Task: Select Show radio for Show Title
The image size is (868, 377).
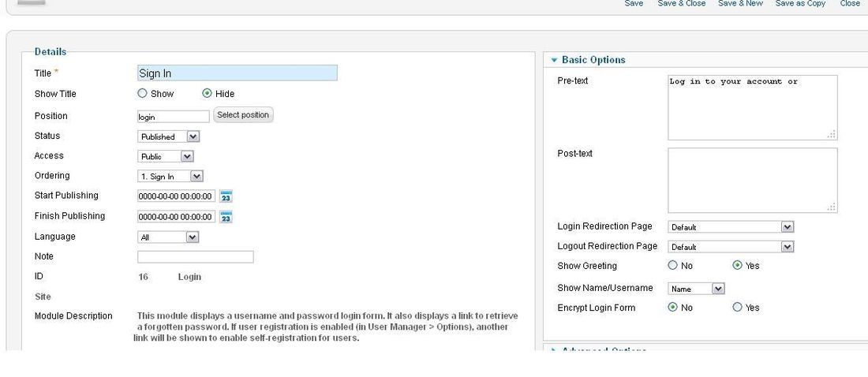Action: coord(142,94)
